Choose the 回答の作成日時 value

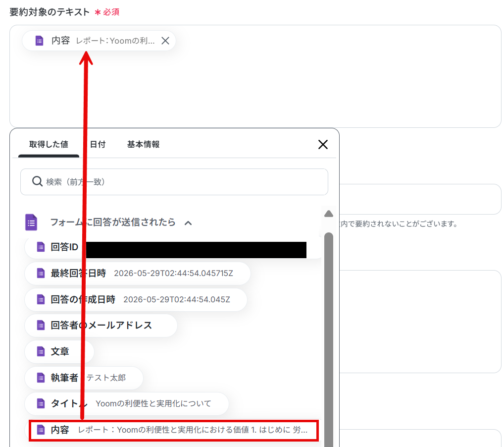(136, 300)
